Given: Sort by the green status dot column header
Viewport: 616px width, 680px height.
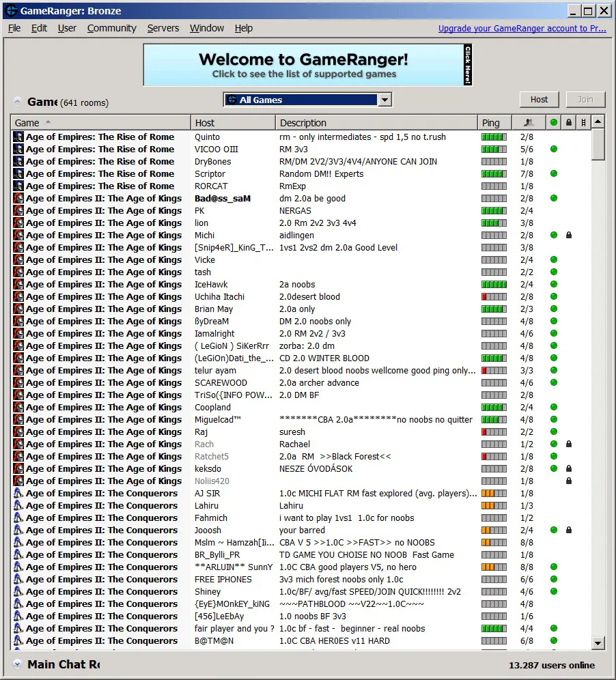Looking at the screenshot, I should (x=554, y=123).
